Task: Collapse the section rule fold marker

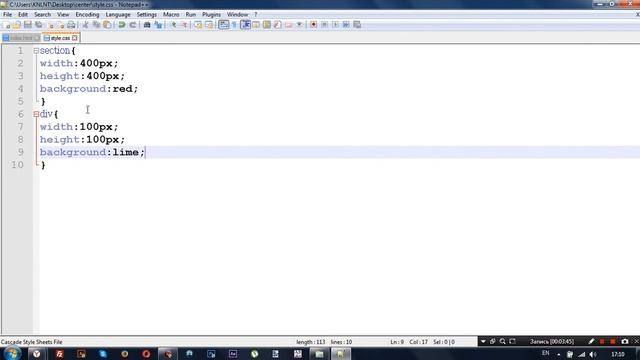Action: click(x=36, y=51)
